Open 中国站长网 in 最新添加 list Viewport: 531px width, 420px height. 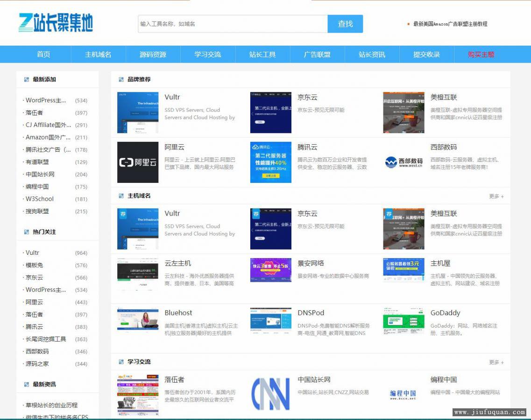(40, 175)
